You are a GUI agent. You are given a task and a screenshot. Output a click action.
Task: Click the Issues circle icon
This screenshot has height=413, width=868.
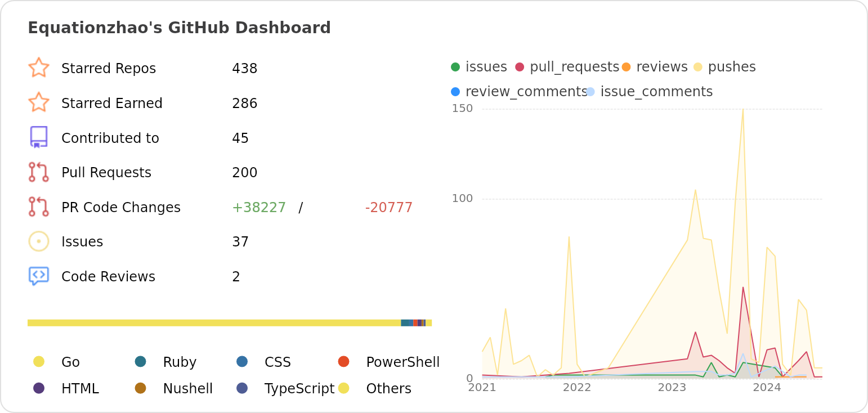tap(39, 241)
